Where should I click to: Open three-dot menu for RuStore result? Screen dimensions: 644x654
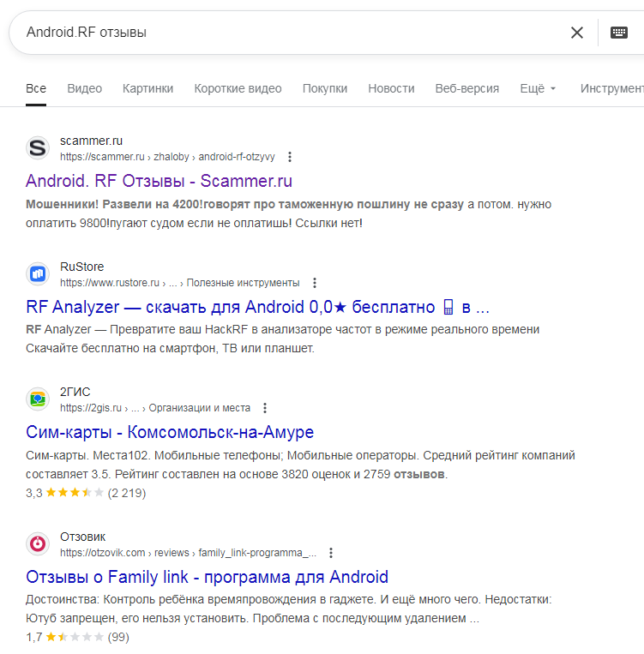[315, 282]
